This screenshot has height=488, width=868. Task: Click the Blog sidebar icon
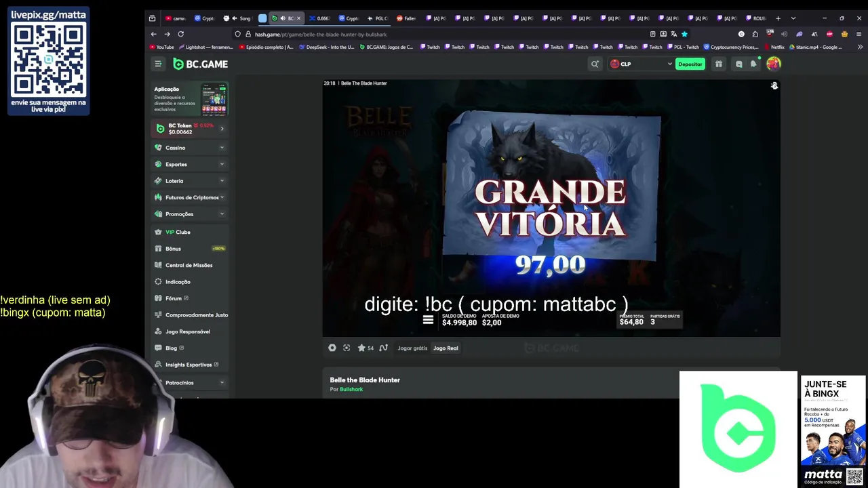pos(158,348)
